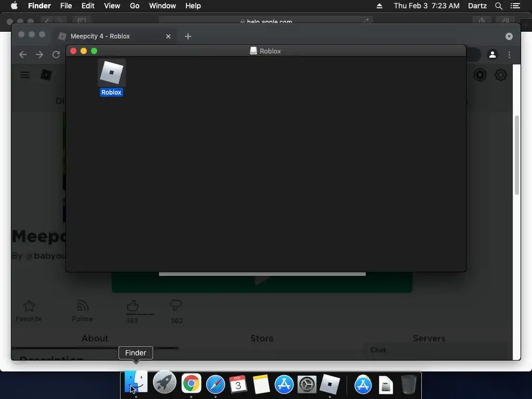The height and width of the screenshot is (399, 532).
Task: Open Roblox page settings gear
Action: [x=501, y=75]
